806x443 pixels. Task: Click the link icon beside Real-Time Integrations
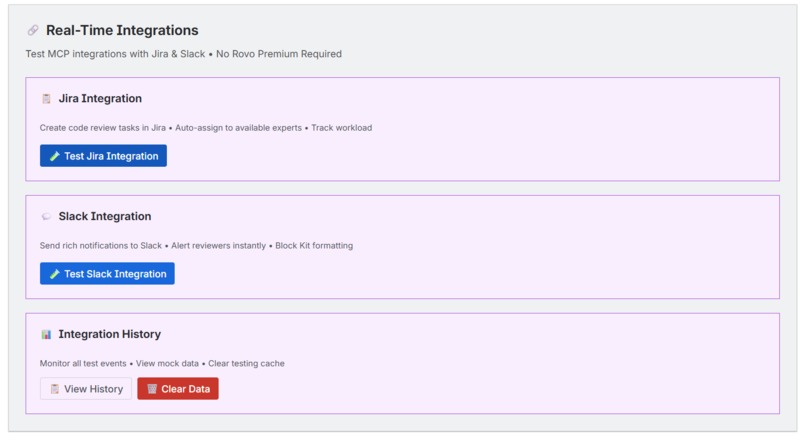[x=33, y=30]
